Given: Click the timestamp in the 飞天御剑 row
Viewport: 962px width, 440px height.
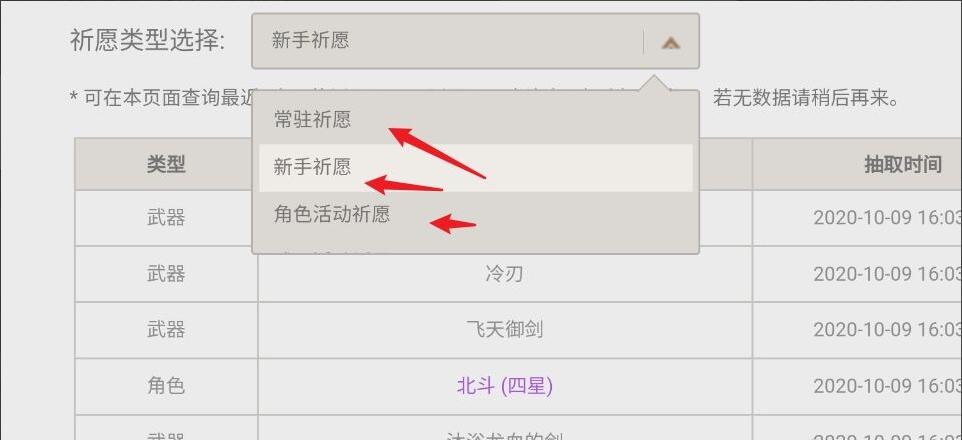Looking at the screenshot, I should (887, 330).
